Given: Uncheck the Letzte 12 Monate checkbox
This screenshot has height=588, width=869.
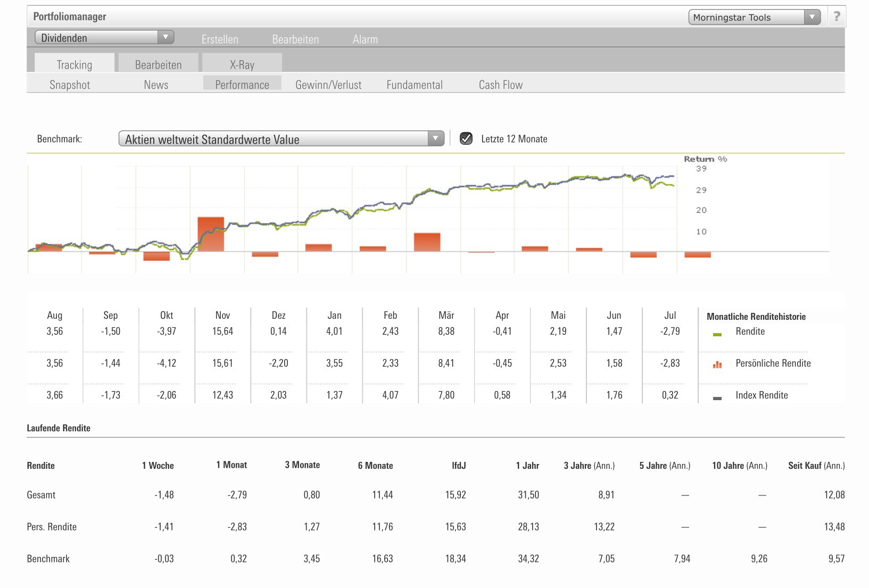Looking at the screenshot, I should [466, 139].
